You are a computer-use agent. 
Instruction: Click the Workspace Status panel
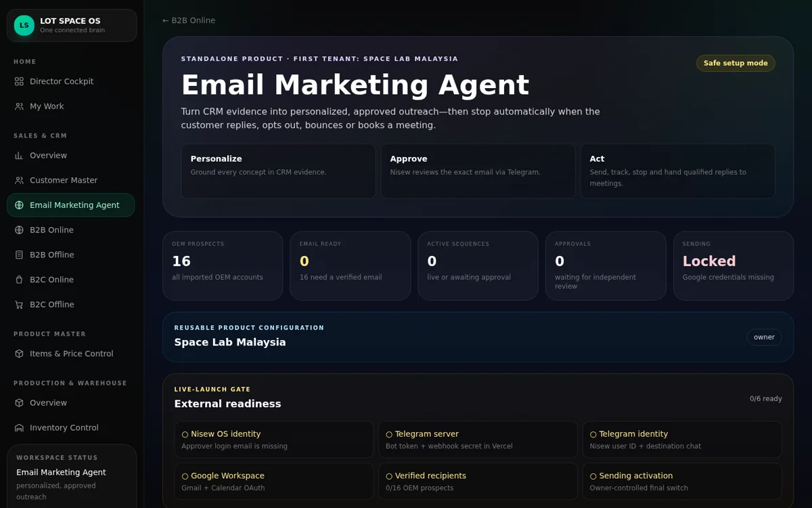pos(72,476)
